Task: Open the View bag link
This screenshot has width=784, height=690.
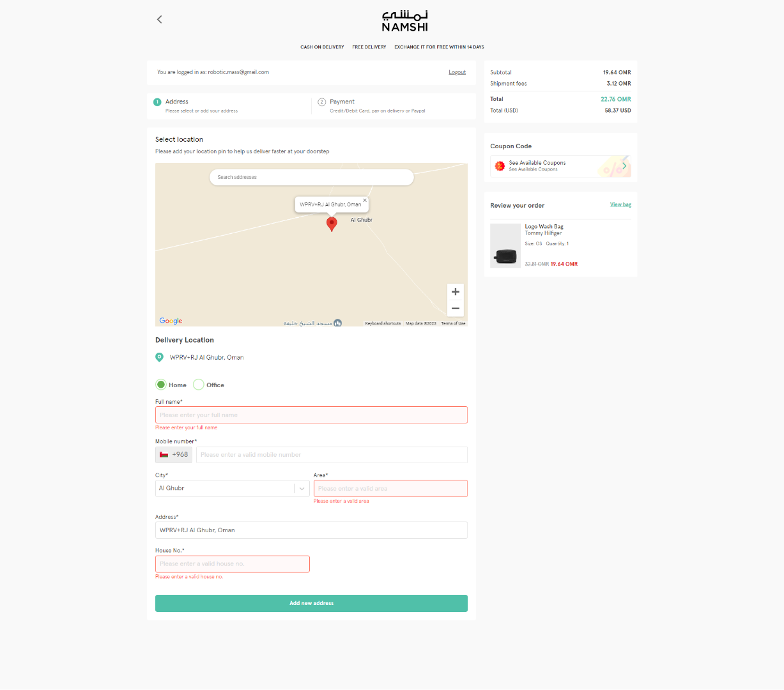Action: pos(620,204)
